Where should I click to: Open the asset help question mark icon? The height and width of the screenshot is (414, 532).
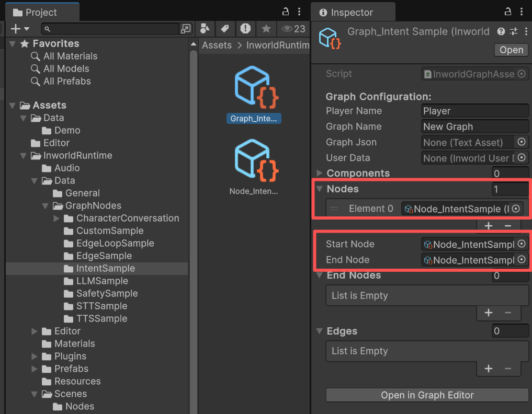click(x=501, y=31)
